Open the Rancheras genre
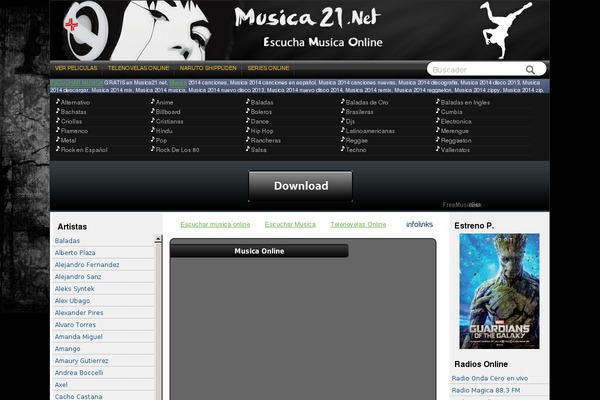This screenshot has height=400, width=600. tap(266, 140)
